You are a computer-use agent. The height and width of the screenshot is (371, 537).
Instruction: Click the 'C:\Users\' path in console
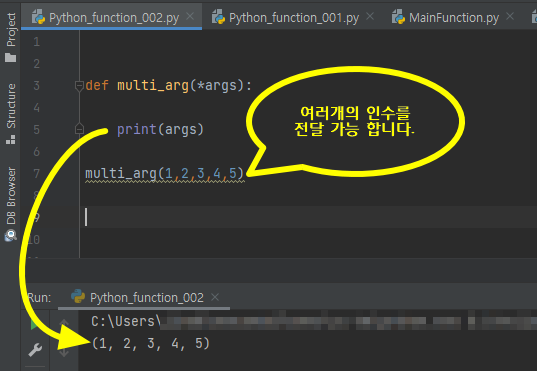click(126, 321)
